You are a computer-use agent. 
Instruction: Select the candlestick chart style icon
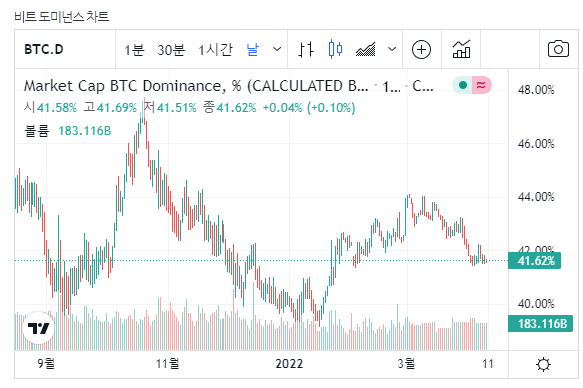(x=335, y=49)
